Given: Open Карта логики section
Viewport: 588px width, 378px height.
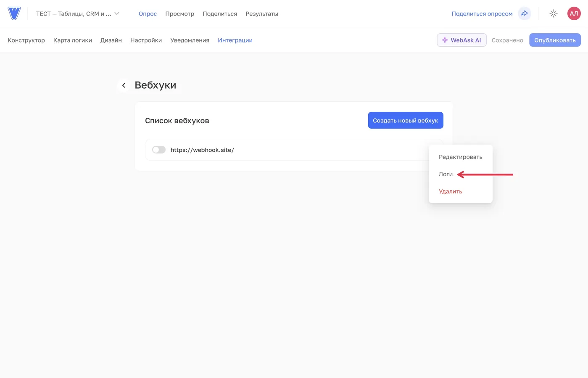Looking at the screenshot, I should 73,40.
